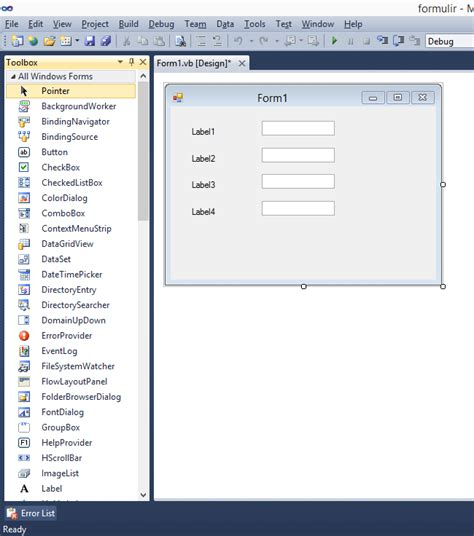The width and height of the screenshot is (474, 536).
Task: Click the Step Over icon
Action: (x=398, y=41)
